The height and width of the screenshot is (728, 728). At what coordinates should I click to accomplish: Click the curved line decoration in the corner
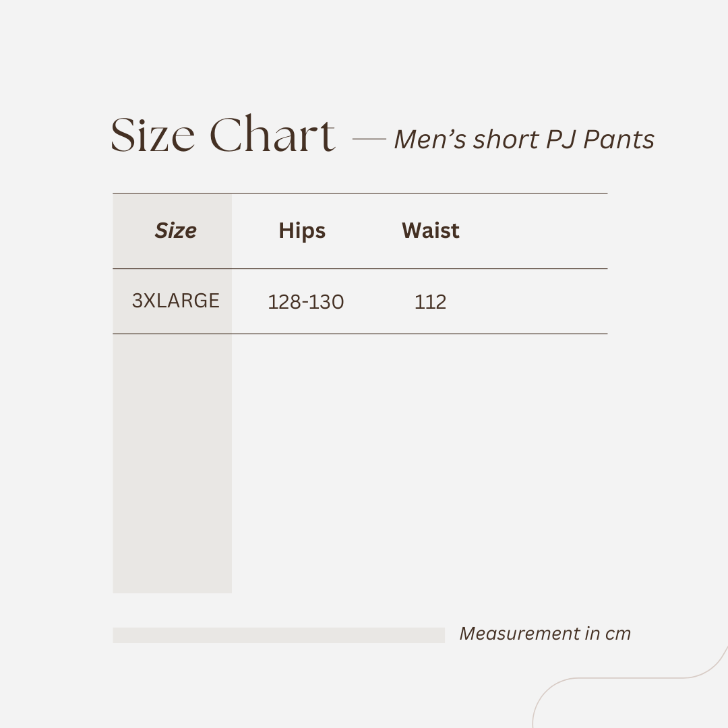607,677
